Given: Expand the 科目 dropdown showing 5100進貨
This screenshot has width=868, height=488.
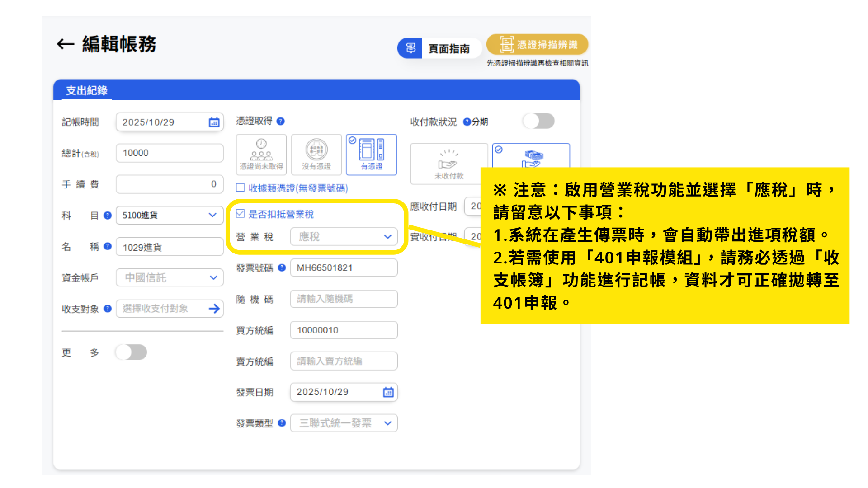Looking at the screenshot, I should click(170, 215).
